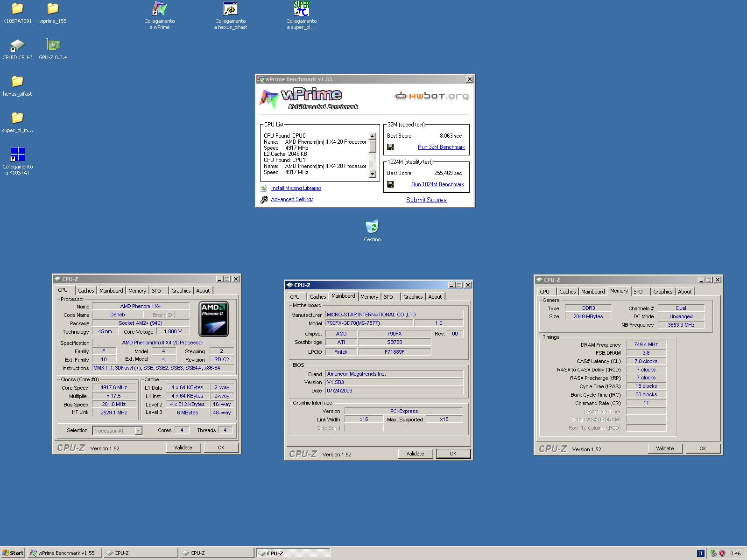Click the save icon for 1024M score

pos(390,184)
